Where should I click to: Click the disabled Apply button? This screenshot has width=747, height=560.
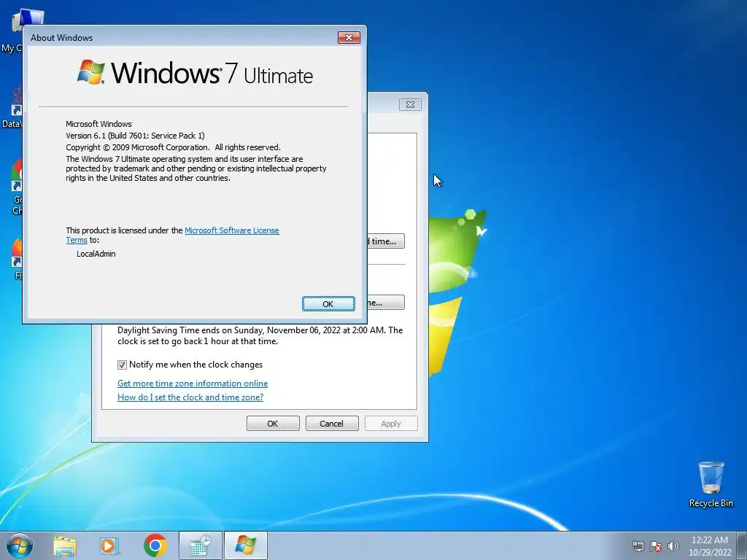click(391, 424)
